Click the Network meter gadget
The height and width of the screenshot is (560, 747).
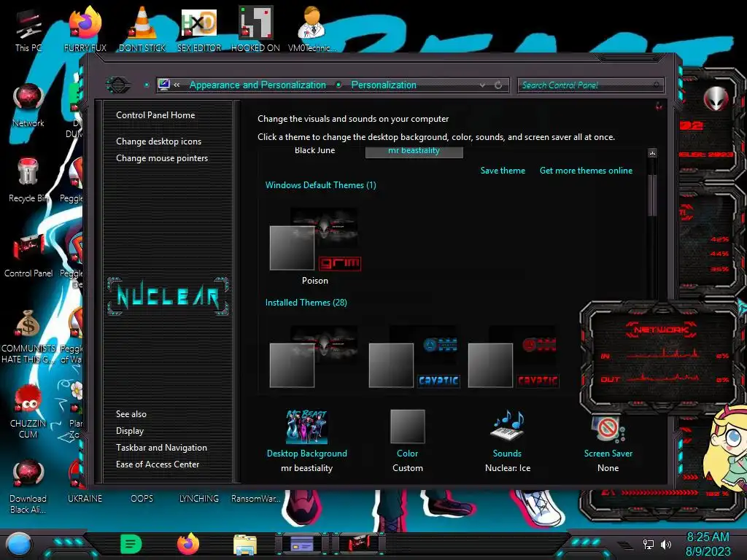[661, 356]
